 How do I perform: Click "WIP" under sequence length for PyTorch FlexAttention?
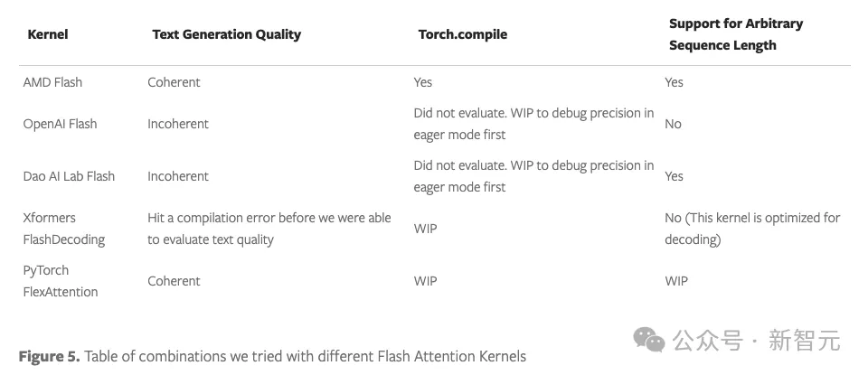675,281
